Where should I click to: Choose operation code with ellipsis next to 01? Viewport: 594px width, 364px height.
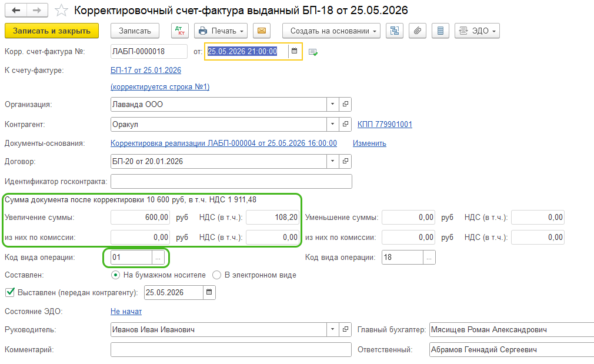[158, 258]
